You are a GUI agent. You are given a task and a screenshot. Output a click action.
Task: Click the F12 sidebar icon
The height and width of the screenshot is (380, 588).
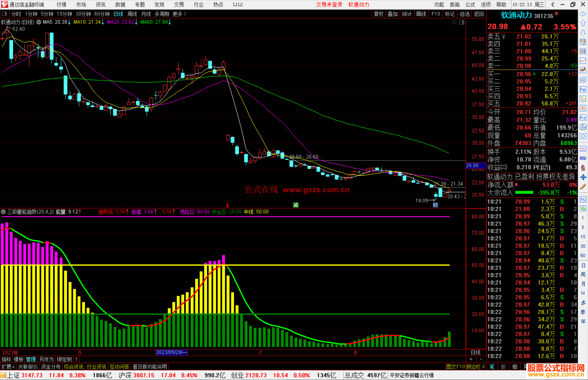pyautogui.click(x=583, y=118)
